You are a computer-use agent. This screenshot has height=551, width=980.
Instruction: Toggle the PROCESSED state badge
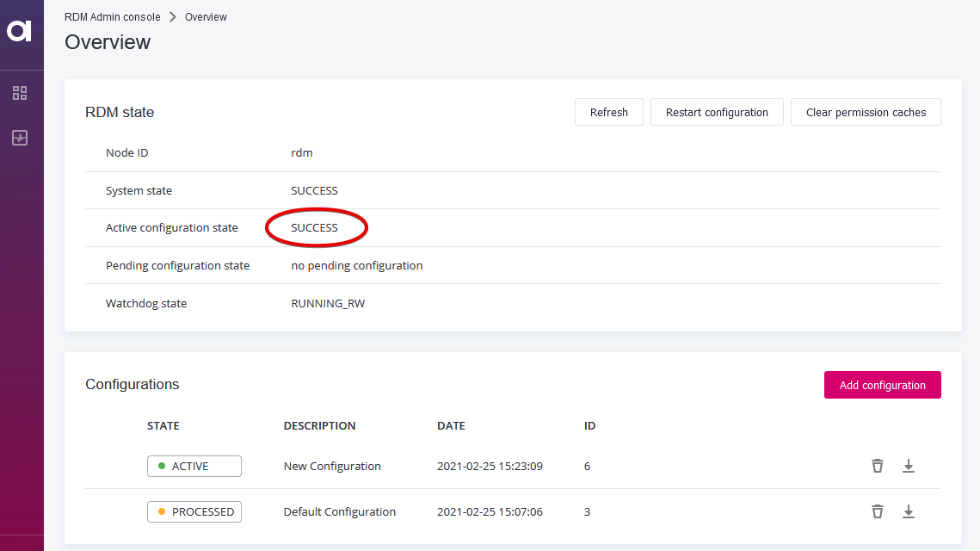pos(194,511)
